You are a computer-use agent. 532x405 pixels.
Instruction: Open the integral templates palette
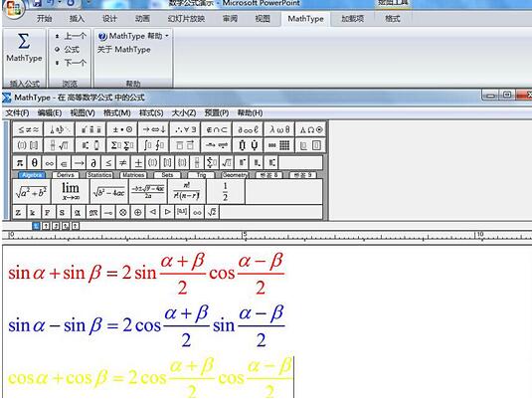pyautogui.click(x=154, y=145)
